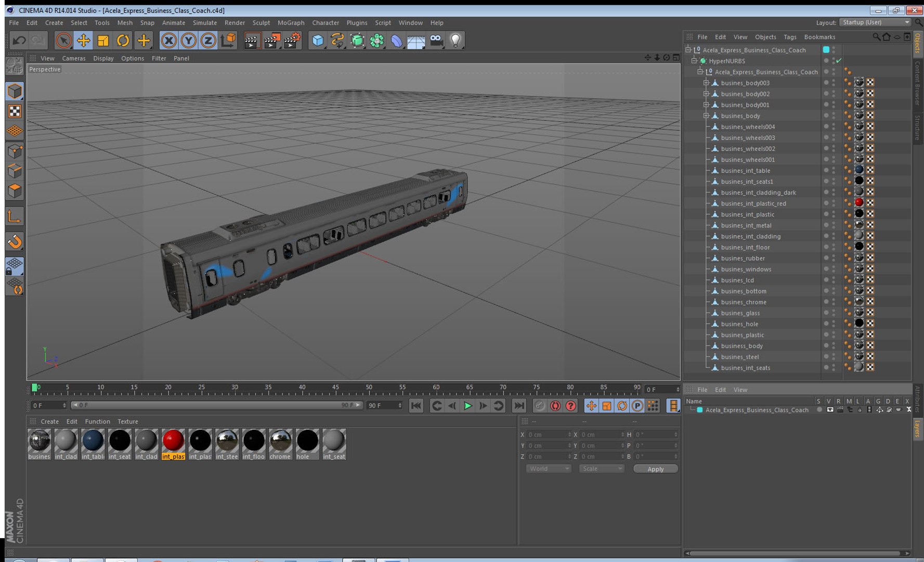
Task: Select Make Editable tool in left sidebar
Action: tap(15, 66)
